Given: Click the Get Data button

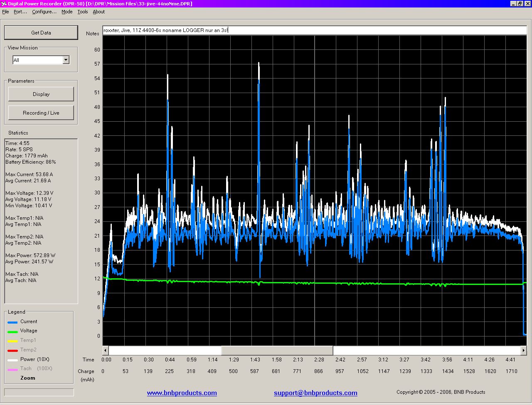Looking at the screenshot, I should click(41, 33).
